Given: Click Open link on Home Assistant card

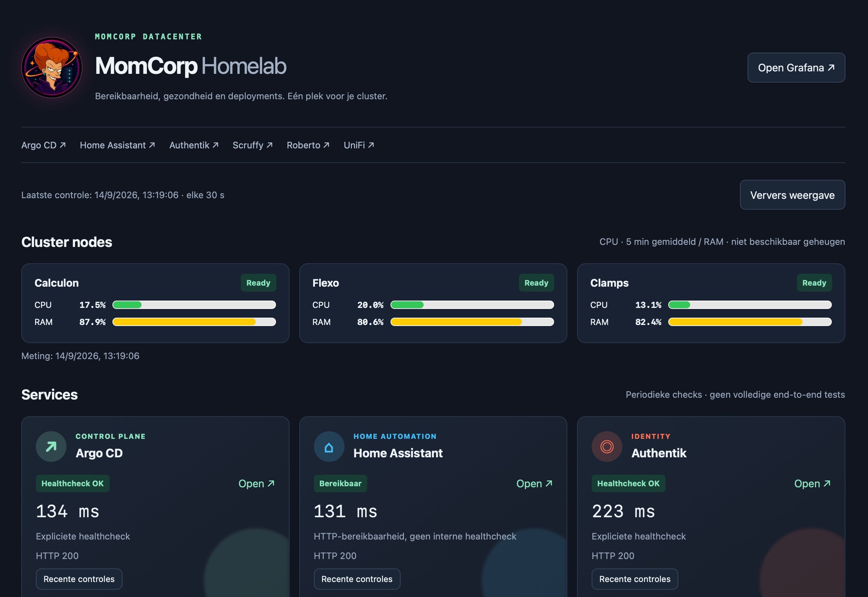Looking at the screenshot, I should click(534, 483).
